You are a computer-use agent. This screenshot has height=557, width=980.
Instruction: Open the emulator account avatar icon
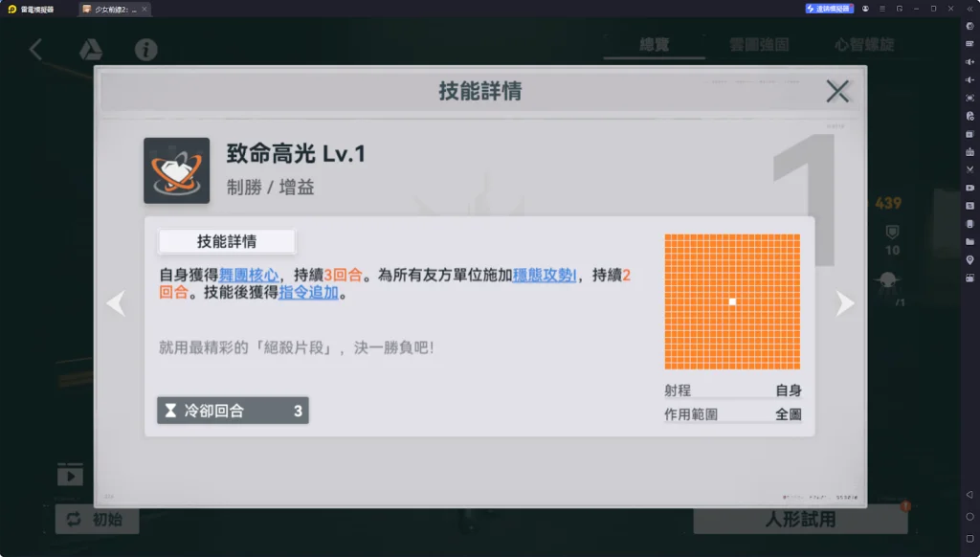pyautogui.click(x=865, y=9)
